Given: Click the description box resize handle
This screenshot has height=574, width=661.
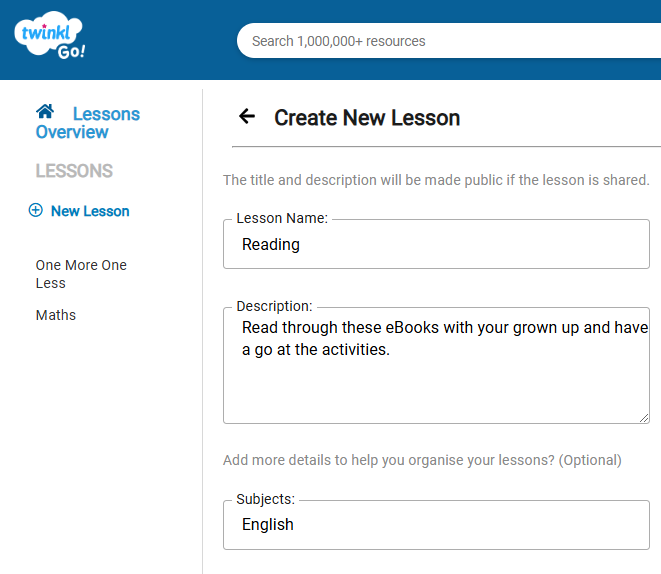Looking at the screenshot, I should (x=643, y=418).
